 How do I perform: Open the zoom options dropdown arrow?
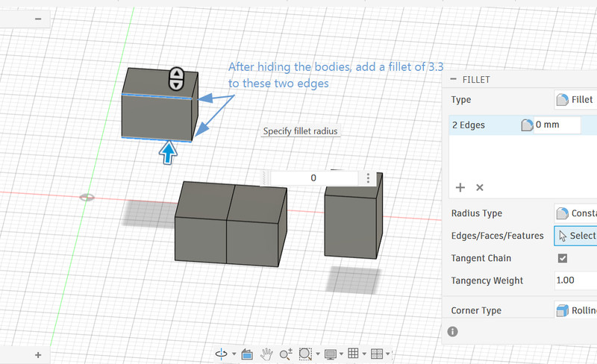coord(318,354)
